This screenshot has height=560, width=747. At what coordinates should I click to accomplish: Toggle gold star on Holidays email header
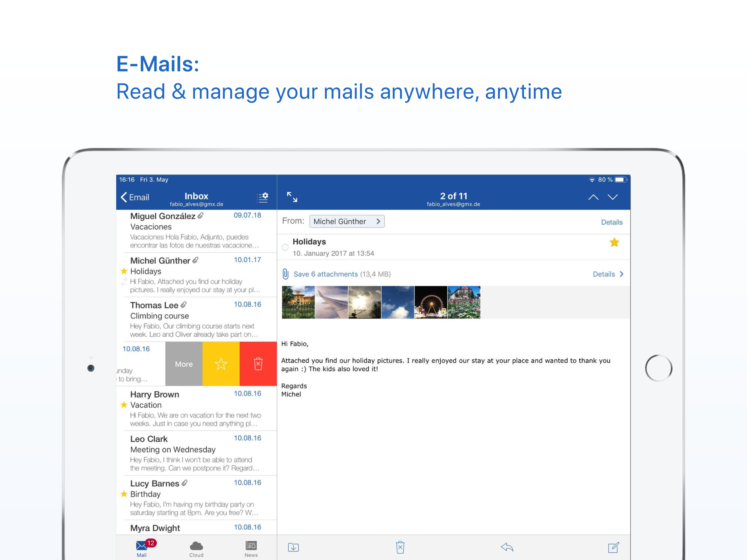click(x=614, y=242)
